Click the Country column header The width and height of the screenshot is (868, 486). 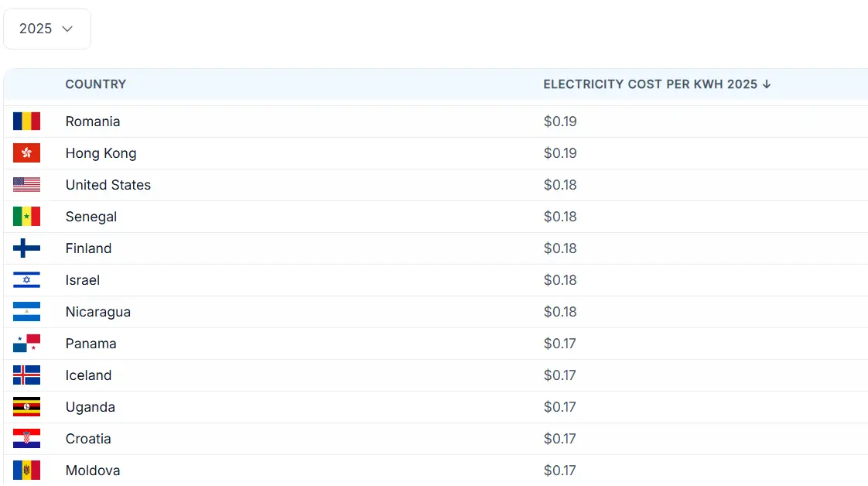tap(95, 84)
